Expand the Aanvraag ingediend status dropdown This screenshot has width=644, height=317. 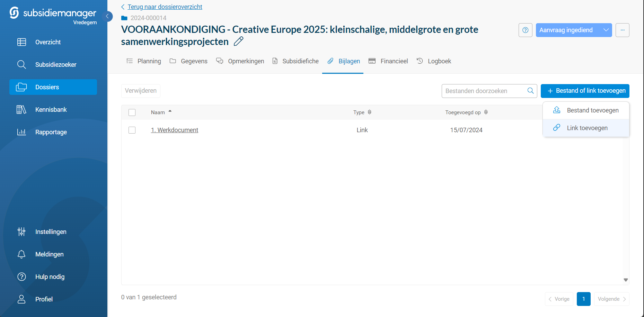(x=606, y=30)
